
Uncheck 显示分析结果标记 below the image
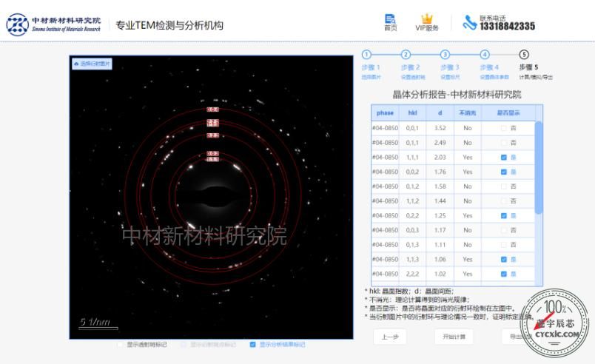click(252, 344)
